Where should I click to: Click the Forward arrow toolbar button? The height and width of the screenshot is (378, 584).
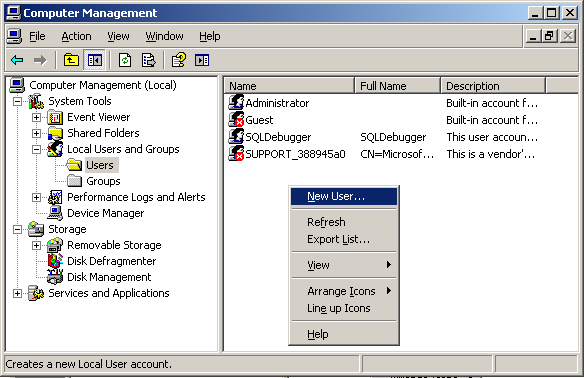click(x=40, y=60)
